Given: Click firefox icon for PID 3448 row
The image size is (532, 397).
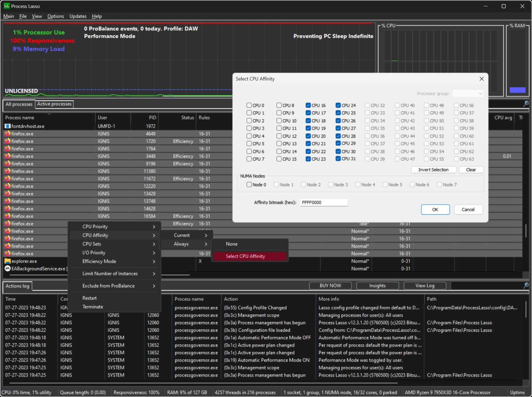Looking at the screenshot, I should [8, 156].
